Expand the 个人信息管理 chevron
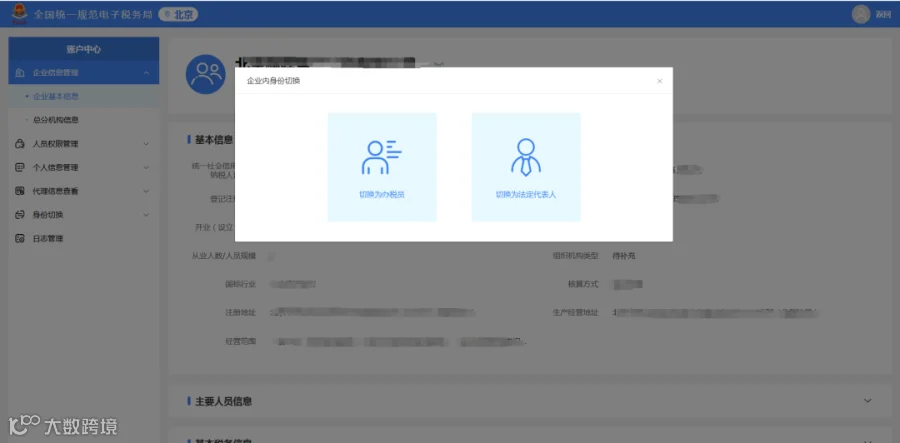Image resolution: width=900 pixels, height=443 pixels. tap(146, 168)
